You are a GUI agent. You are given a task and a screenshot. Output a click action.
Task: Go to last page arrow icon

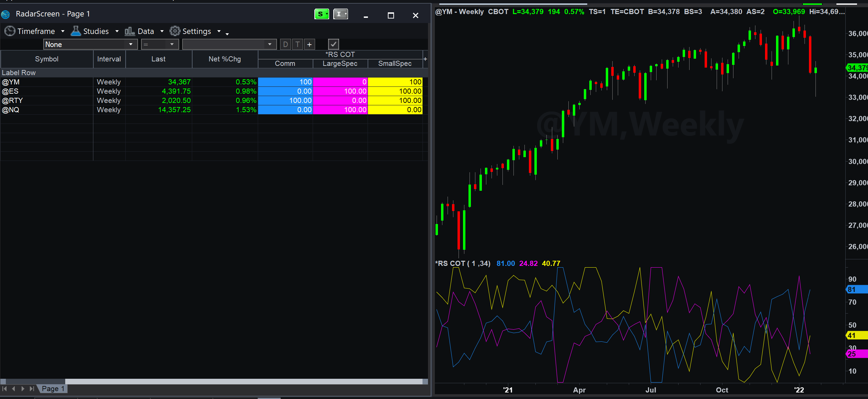tap(32, 389)
